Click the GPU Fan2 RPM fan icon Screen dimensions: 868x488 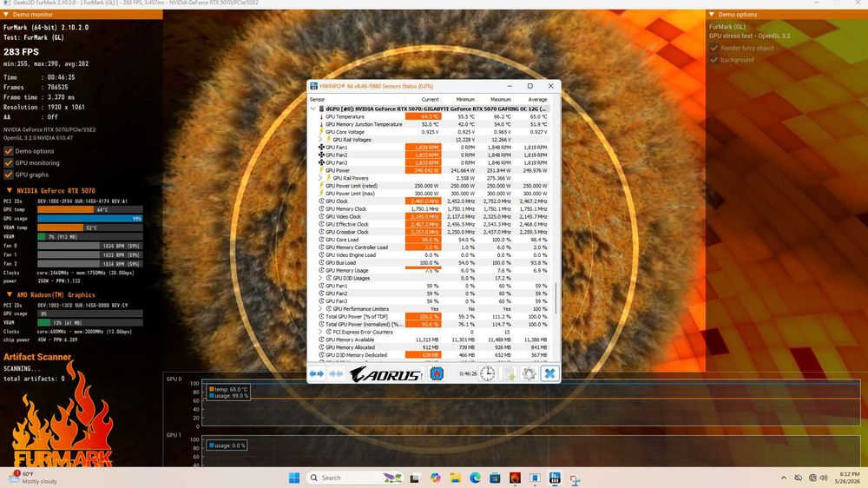[321, 155]
